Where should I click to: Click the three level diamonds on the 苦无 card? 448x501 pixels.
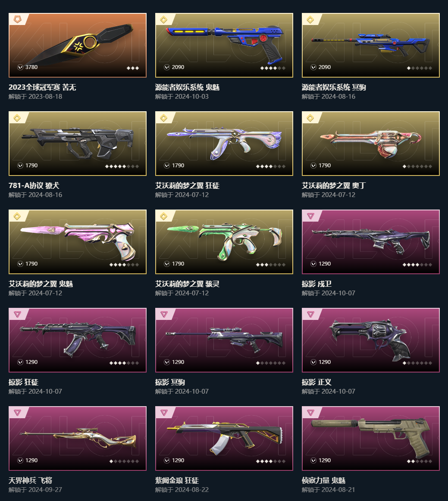coord(133,68)
